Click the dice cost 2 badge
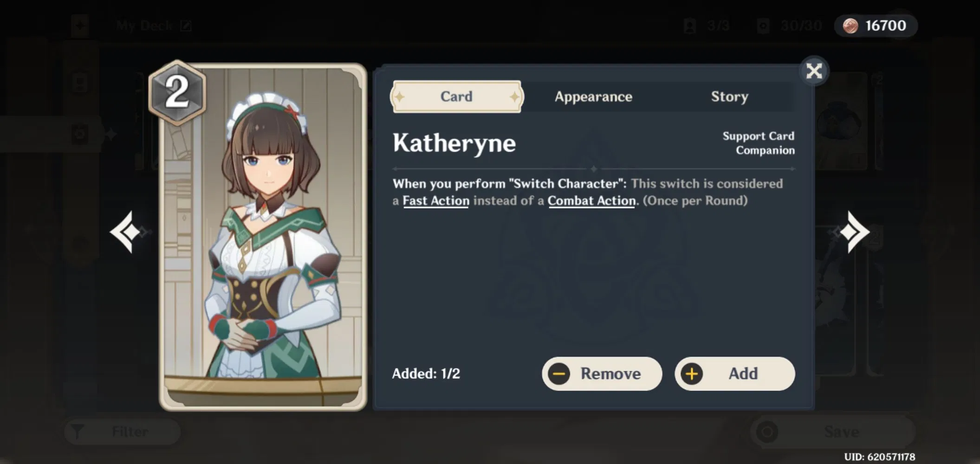 (177, 92)
